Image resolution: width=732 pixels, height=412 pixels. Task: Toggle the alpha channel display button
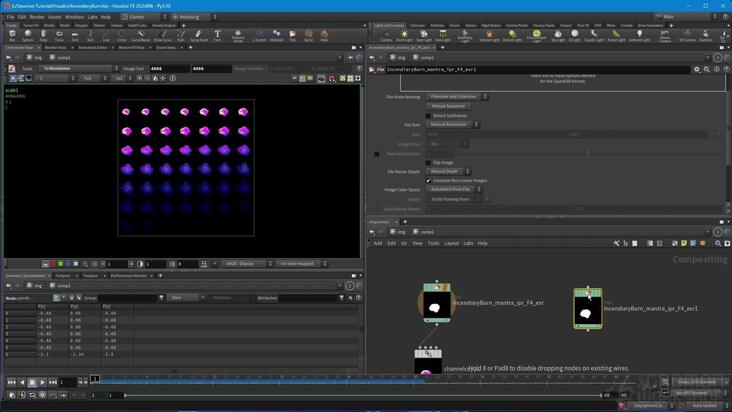click(76, 264)
